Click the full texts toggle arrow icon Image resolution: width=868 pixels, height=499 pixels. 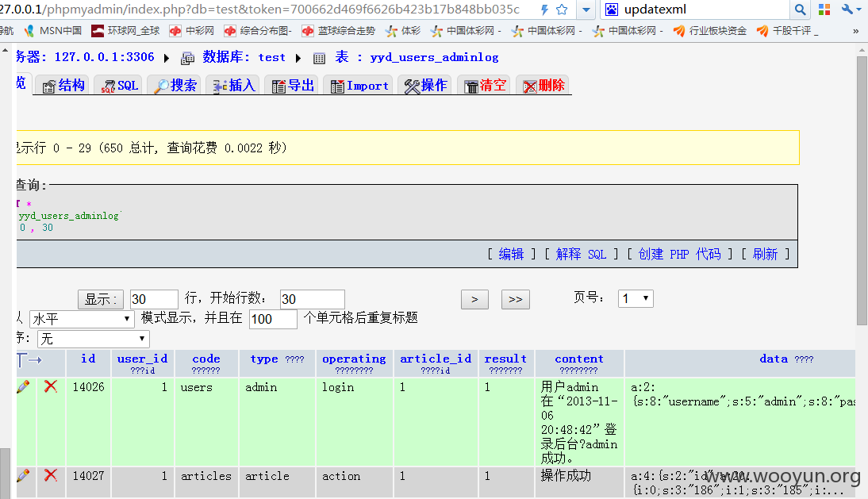click(29, 360)
